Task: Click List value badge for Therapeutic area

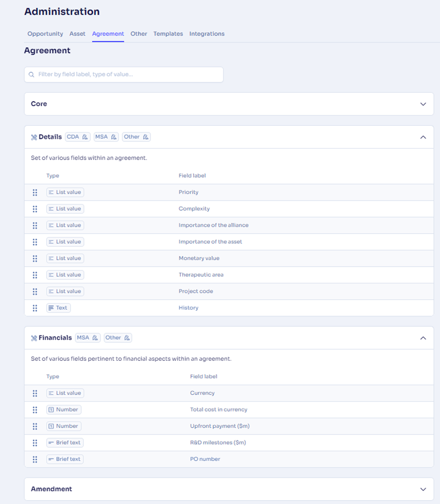Action: (65, 275)
